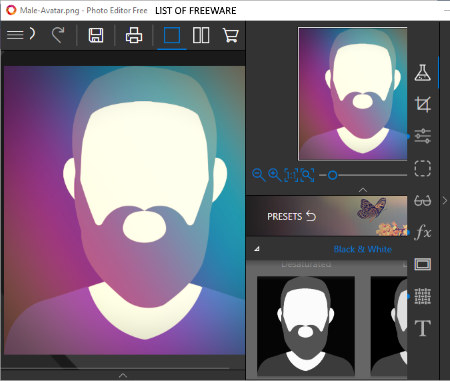Apply the second black and white preset
Screen dimensions: 450x381
[x=389, y=326]
